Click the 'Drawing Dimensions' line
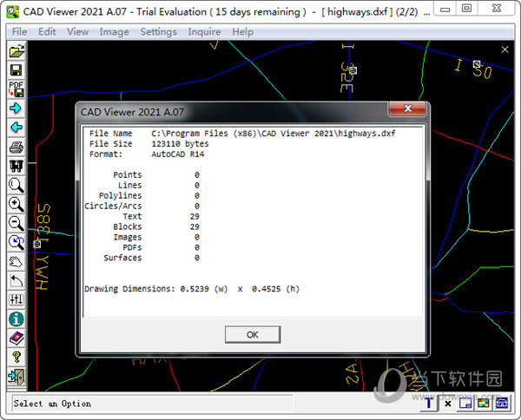This screenshot has width=521, height=420. [192, 289]
